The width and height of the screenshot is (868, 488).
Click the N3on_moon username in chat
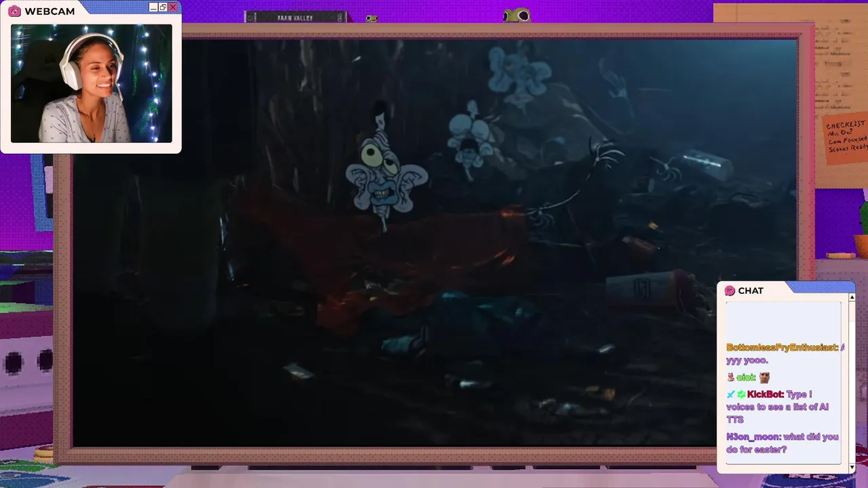point(753,437)
